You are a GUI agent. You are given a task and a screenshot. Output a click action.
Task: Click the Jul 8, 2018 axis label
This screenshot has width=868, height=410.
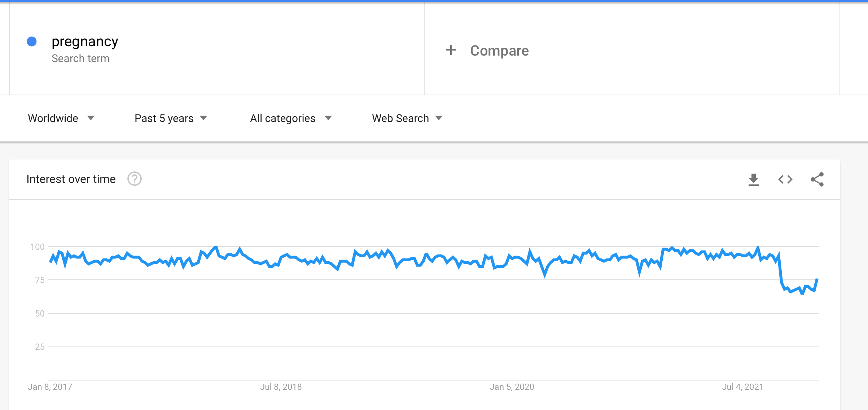click(281, 387)
